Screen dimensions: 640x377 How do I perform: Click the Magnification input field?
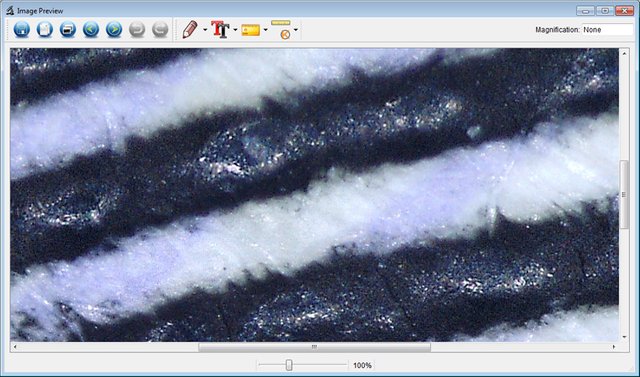(607, 30)
